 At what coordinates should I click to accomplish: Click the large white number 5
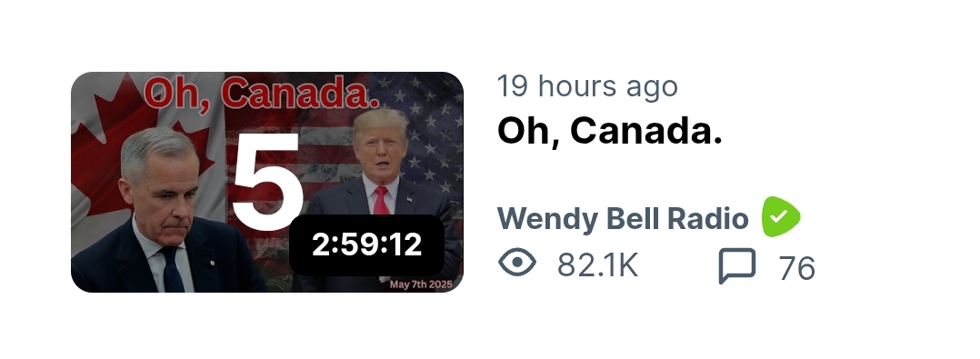pyautogui.click(x=267, y=182)
